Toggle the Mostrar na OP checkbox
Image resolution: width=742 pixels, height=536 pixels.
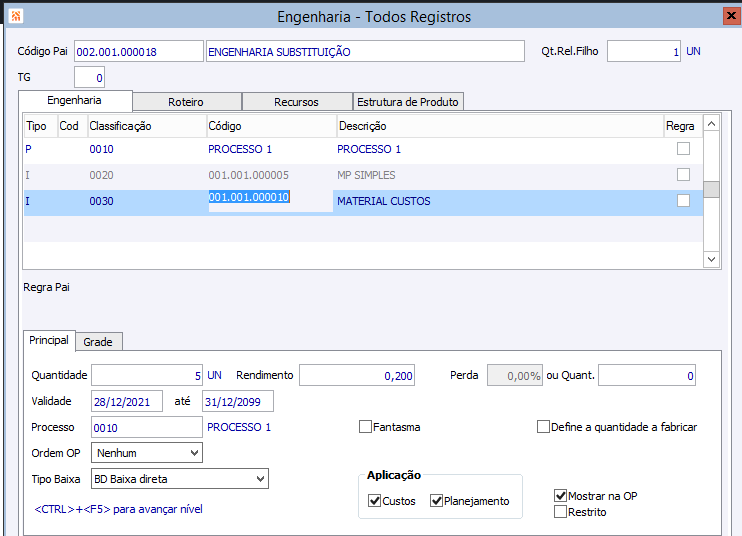(560, 495)
